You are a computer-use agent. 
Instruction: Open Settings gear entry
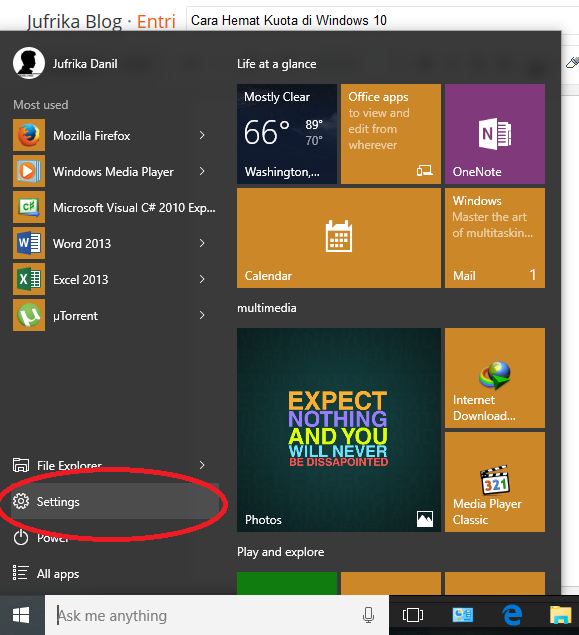[115, 501]
